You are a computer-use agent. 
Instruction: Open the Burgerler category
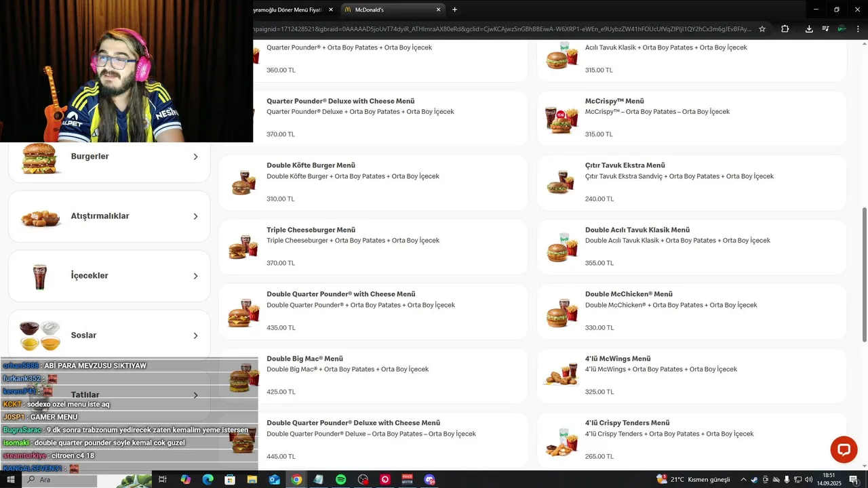coord(109,157)
